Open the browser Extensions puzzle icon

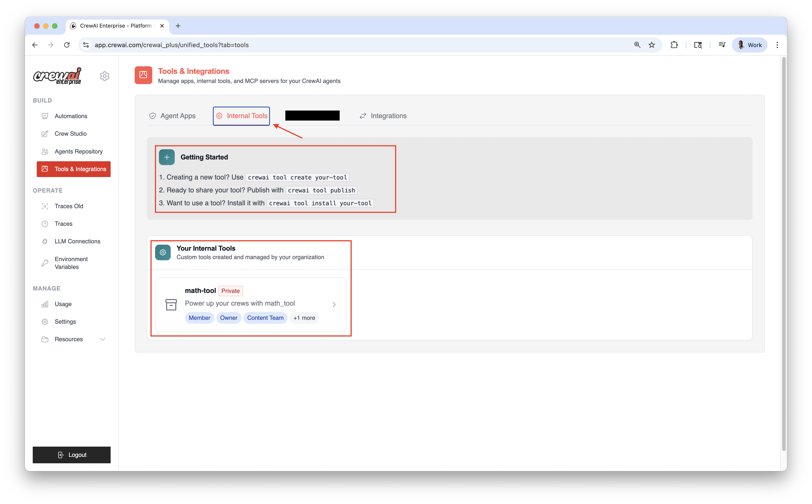(674, 45)
